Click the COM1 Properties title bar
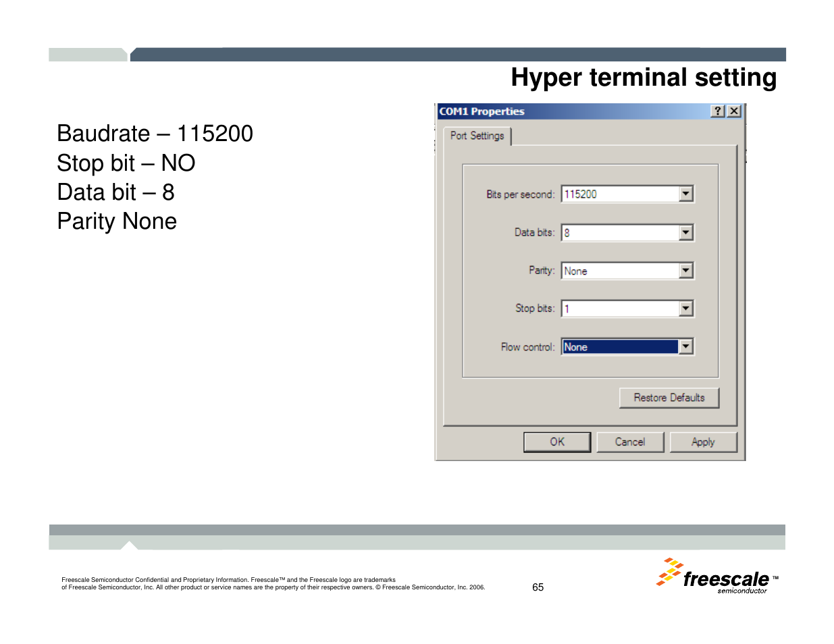The width and height of the screenshot is (834, 644). (x=567, y=111)
